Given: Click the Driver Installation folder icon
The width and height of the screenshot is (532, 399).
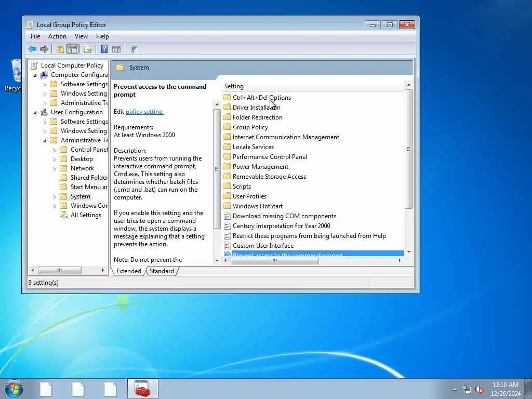Looking at the screenshot, I should pyautogui.click(x=227, y=107).
